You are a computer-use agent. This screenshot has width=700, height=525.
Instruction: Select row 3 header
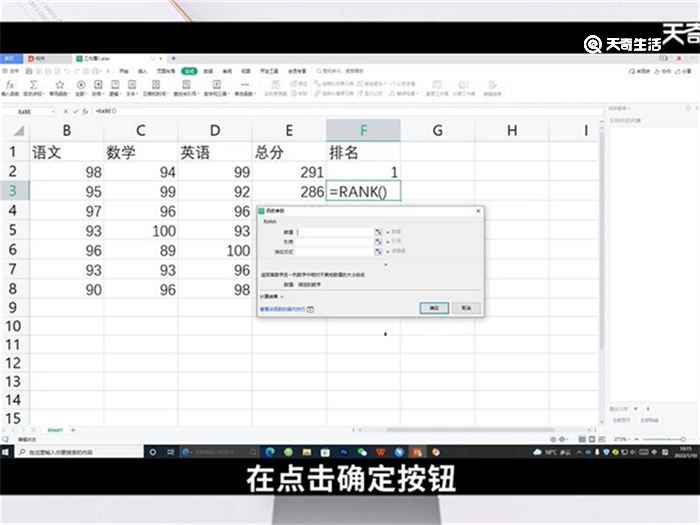13,191
